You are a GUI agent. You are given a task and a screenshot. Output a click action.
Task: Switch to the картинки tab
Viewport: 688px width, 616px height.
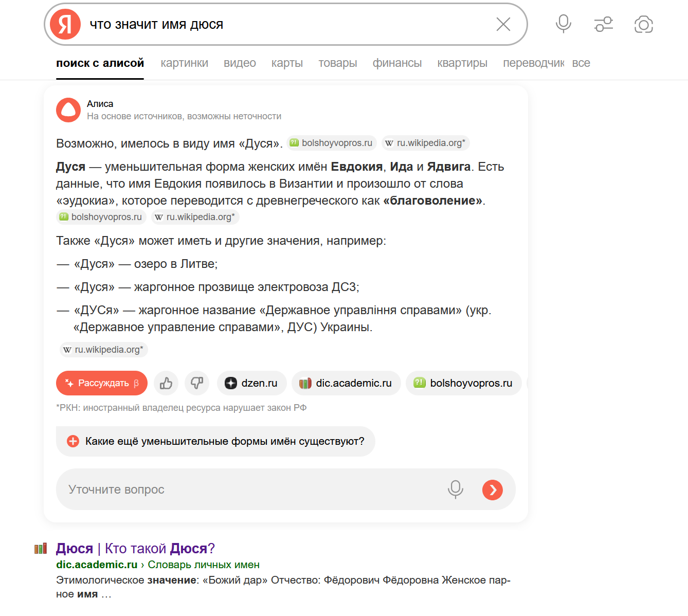point(185,63)
